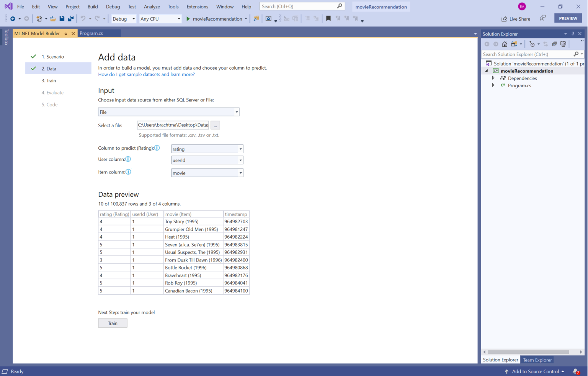588x376 pixels.
Task: Start movieRecommendation with green play button
Action: click(188, 19)
